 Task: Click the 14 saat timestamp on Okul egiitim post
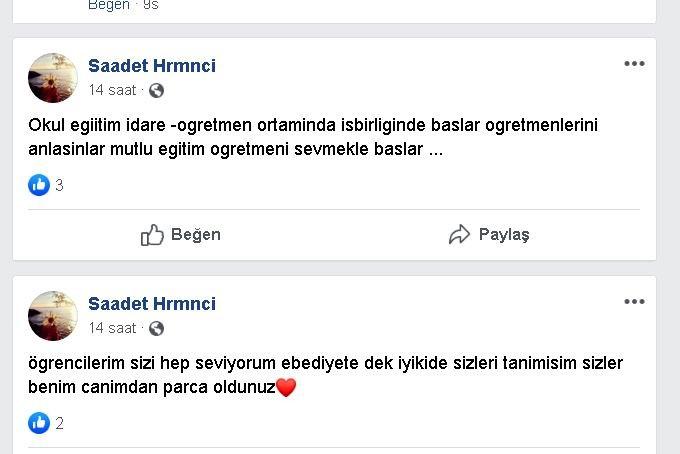(x=112, y=90)
